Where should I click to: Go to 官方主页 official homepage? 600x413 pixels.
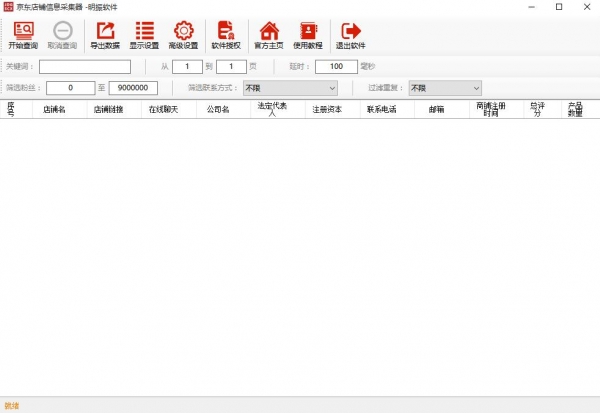point(269,35)
